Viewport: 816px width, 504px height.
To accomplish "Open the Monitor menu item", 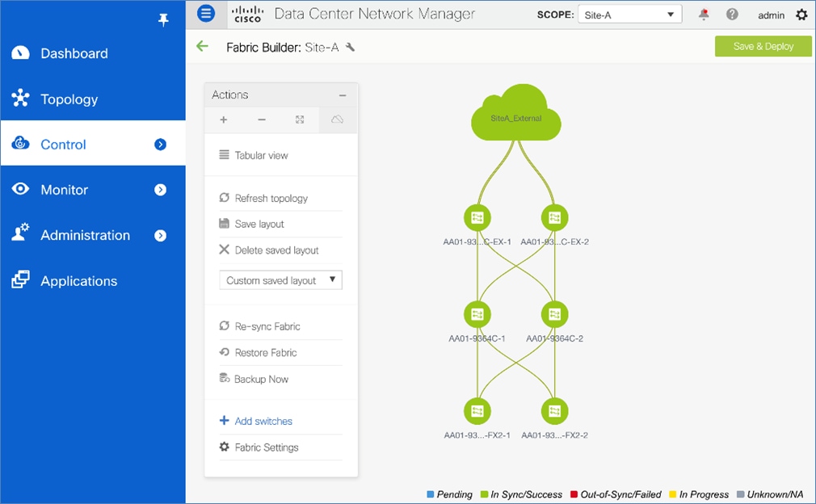I will pos(93,189).
